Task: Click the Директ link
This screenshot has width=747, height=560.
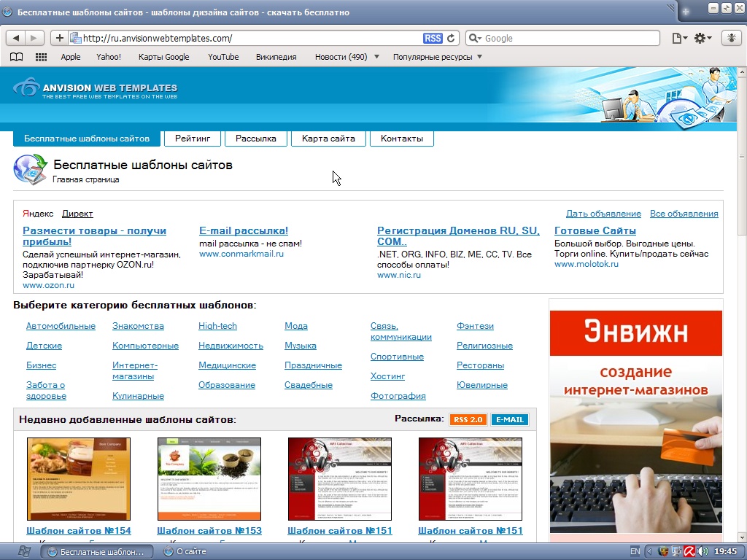Action: click(77, 214)
